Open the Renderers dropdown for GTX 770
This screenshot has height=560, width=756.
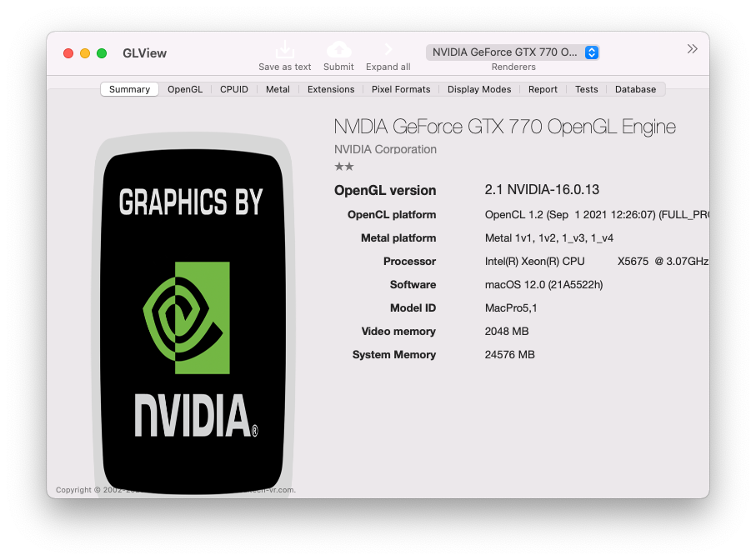[x=513, y=52]
